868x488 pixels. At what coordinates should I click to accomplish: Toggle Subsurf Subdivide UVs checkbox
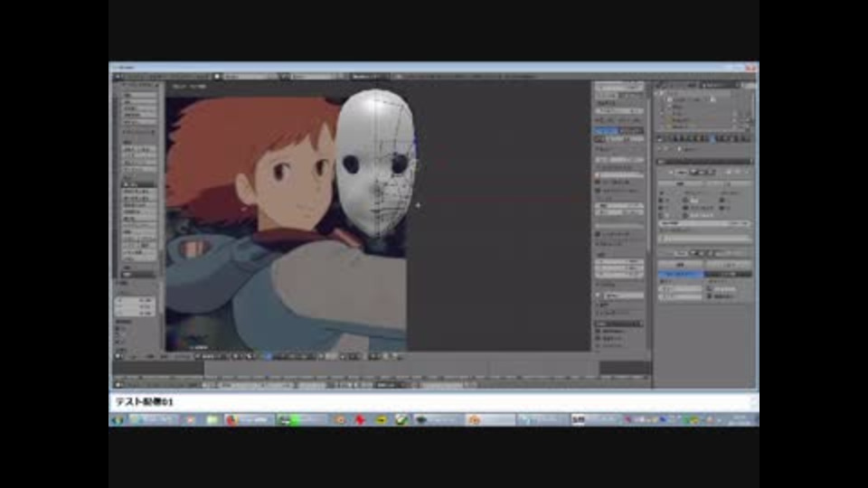[709, 289]
